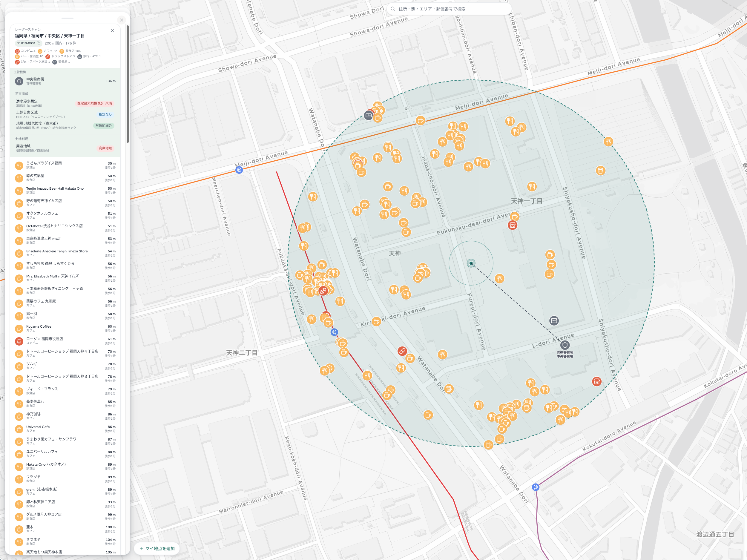
Task: Select the scan center point marker
Action: (471, 263)
